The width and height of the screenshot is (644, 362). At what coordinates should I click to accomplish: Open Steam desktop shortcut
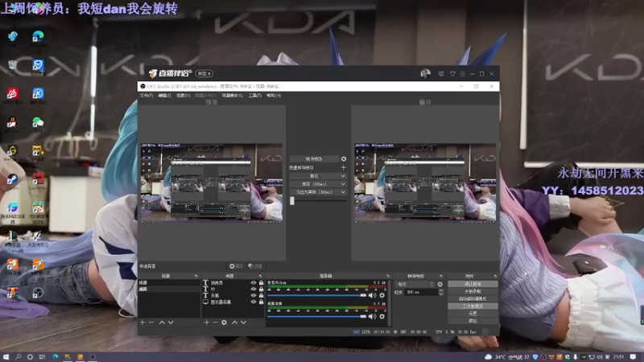(12, 181)
